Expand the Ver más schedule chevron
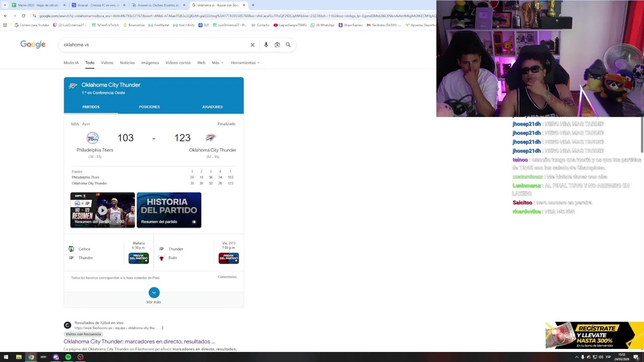Viewport: 644px width, 362px height. coord(154,293)
